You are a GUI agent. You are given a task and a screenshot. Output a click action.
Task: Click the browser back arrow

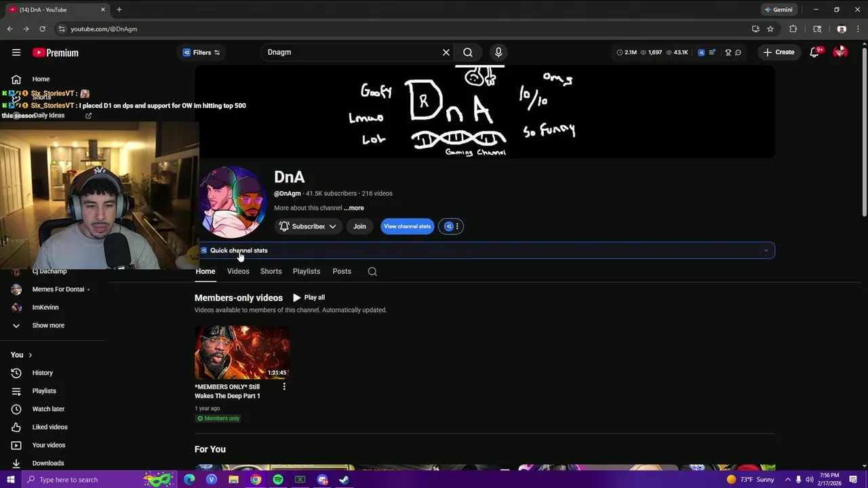(9, 29)
